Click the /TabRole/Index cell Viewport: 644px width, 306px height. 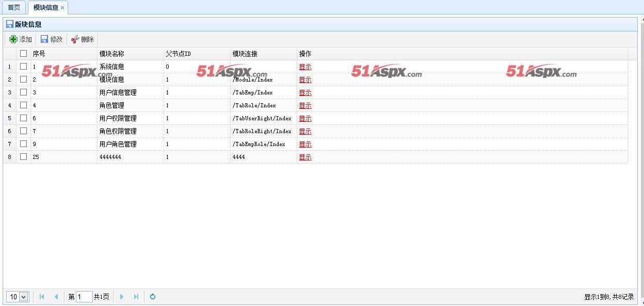[x=264, y=105]
